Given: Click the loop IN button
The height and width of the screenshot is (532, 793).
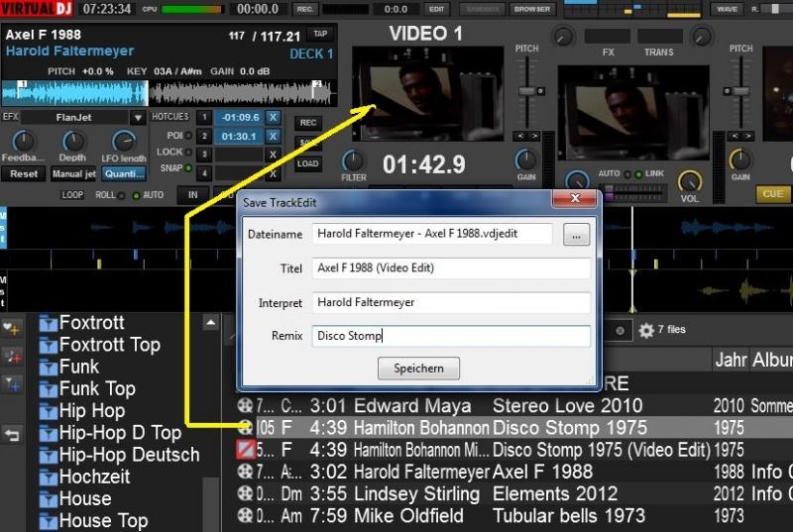Looking at the screenshot, I should pos(193,195).
